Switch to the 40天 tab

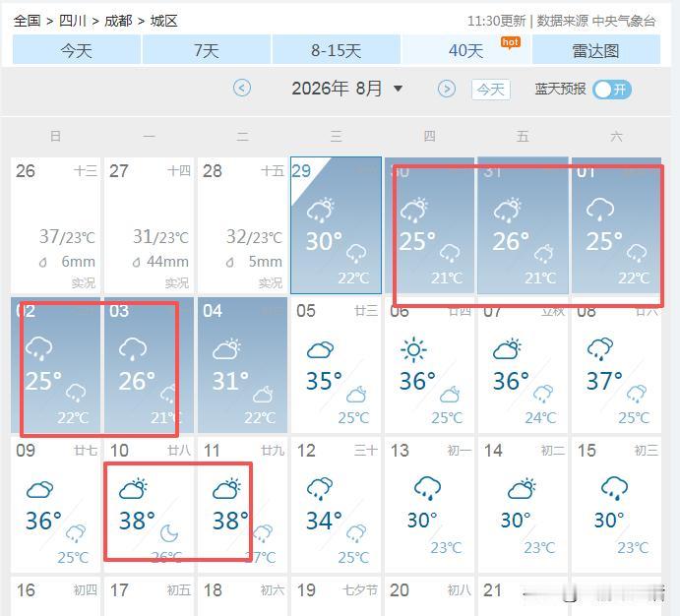pyautogui.click(x=465, y=50)
